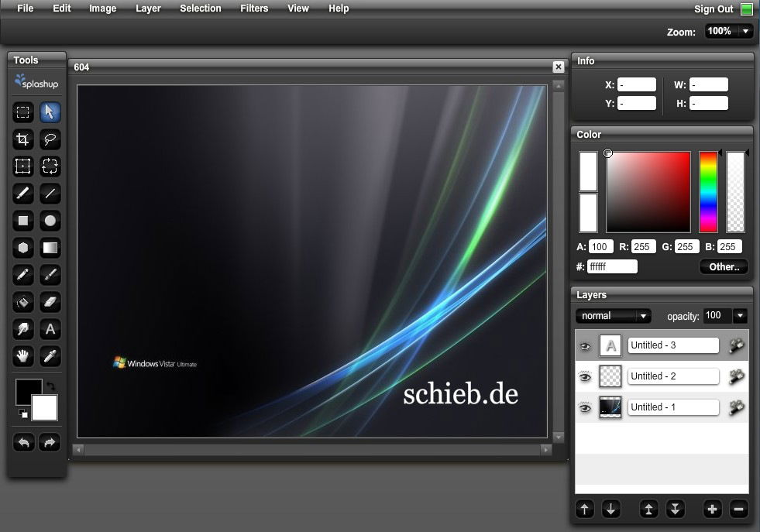This screenshot has height=532, width=760.
Task: Pick the Rectangle shape tool
Action: [x=22, y=221]
